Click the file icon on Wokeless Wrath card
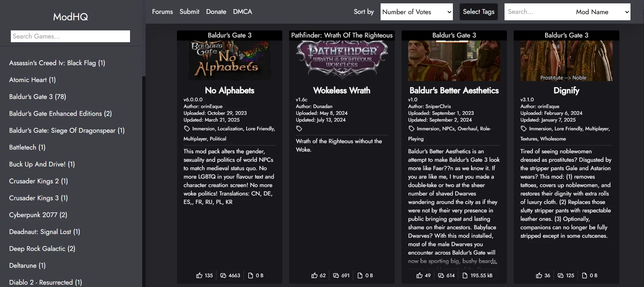Screen dimensions: 644x287 (x=360, y=276)
